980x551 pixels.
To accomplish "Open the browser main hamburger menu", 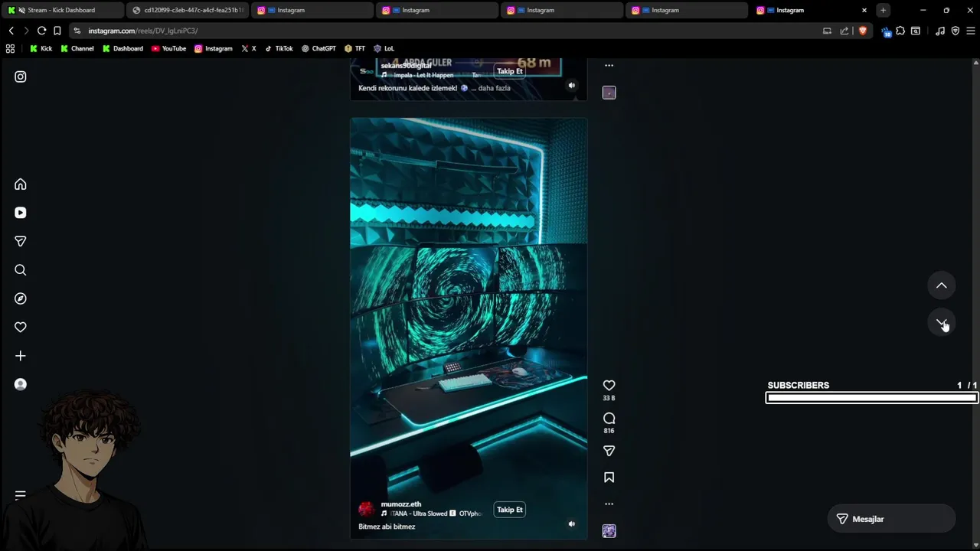I will tap(971, 31).
